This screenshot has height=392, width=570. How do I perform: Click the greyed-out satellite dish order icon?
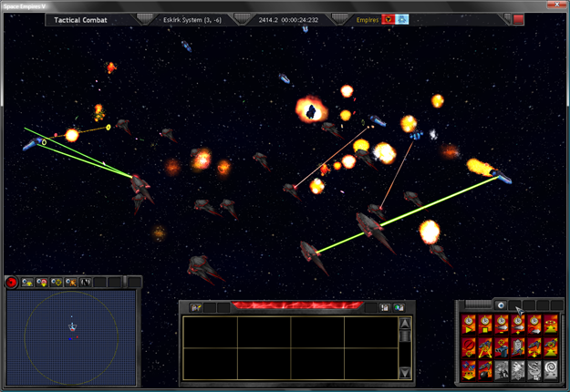click(534, 370)
